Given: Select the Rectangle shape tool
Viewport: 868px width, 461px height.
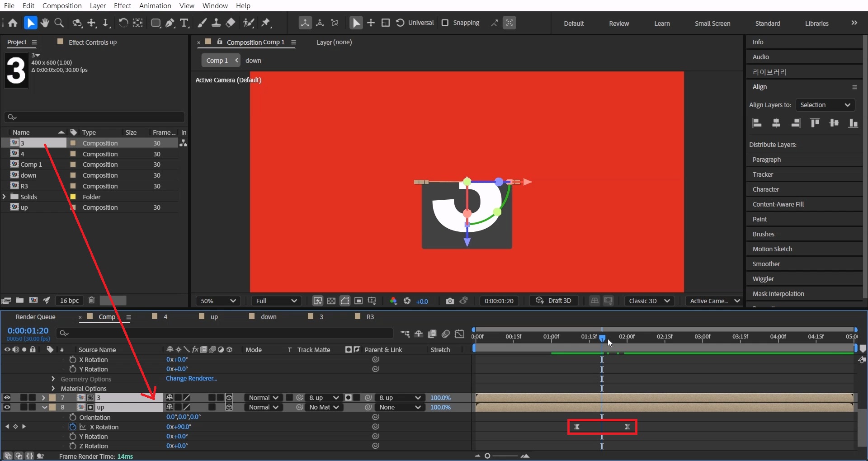Looking at the screenshot, I should pos(156,23).
